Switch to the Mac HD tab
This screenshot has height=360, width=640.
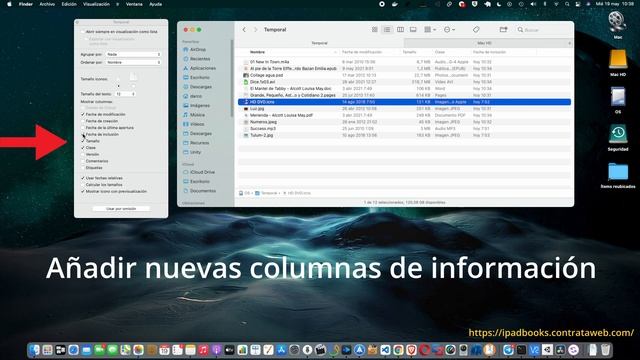tap(484, 43)
